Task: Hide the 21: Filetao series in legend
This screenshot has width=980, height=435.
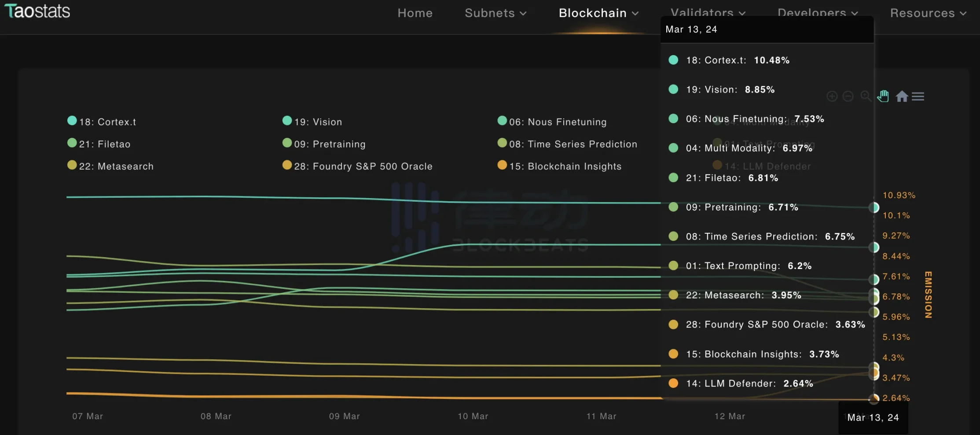Action: click(x=104, y=144)
